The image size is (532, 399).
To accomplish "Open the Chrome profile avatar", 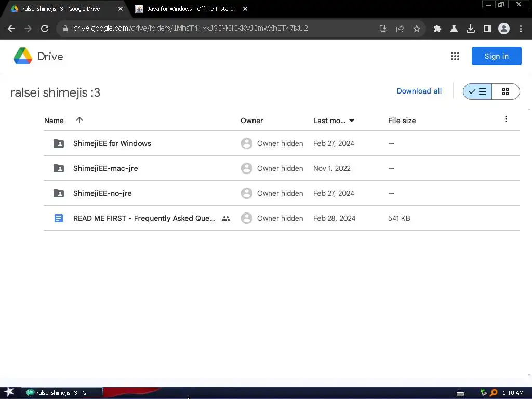I will click(504, 29).
